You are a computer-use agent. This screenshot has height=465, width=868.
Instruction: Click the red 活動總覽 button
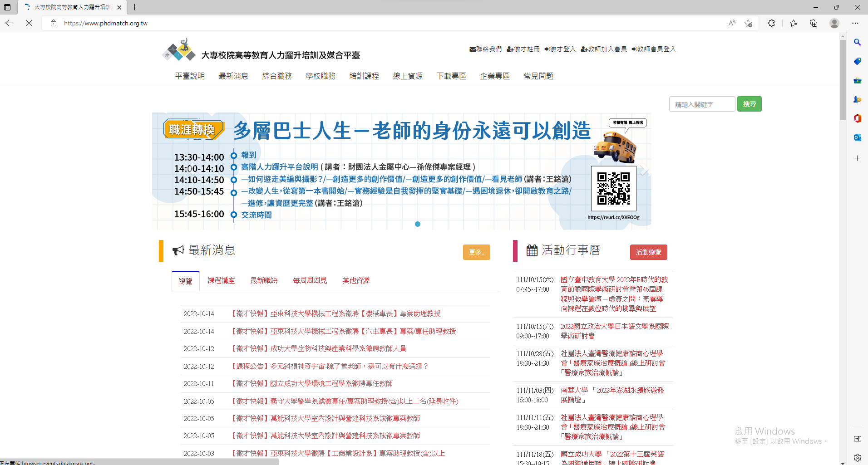tap(648, 252)
